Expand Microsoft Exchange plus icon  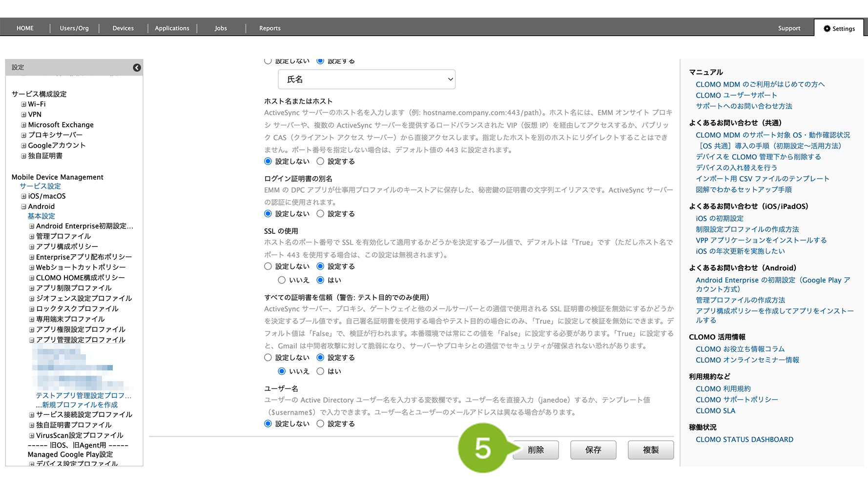(23, 125)
